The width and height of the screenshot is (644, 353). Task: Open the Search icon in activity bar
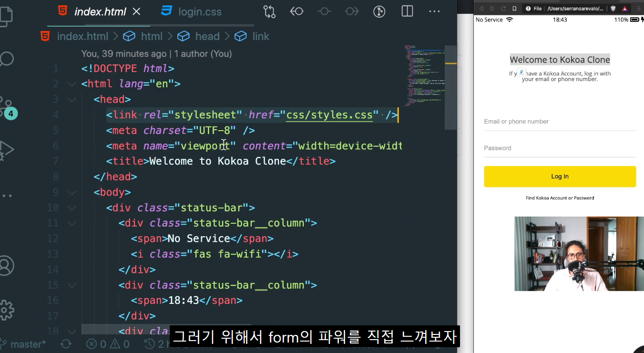pos(6,59)
